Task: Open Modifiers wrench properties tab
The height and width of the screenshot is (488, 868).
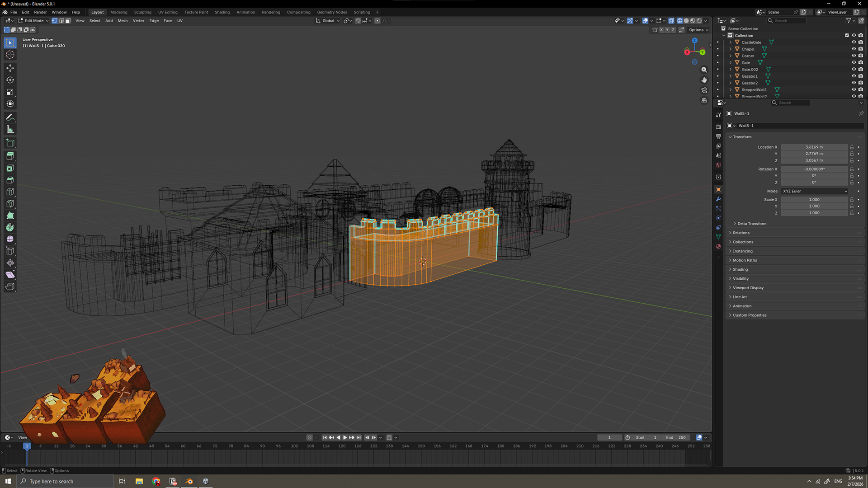Action: [x=718, y=199]
